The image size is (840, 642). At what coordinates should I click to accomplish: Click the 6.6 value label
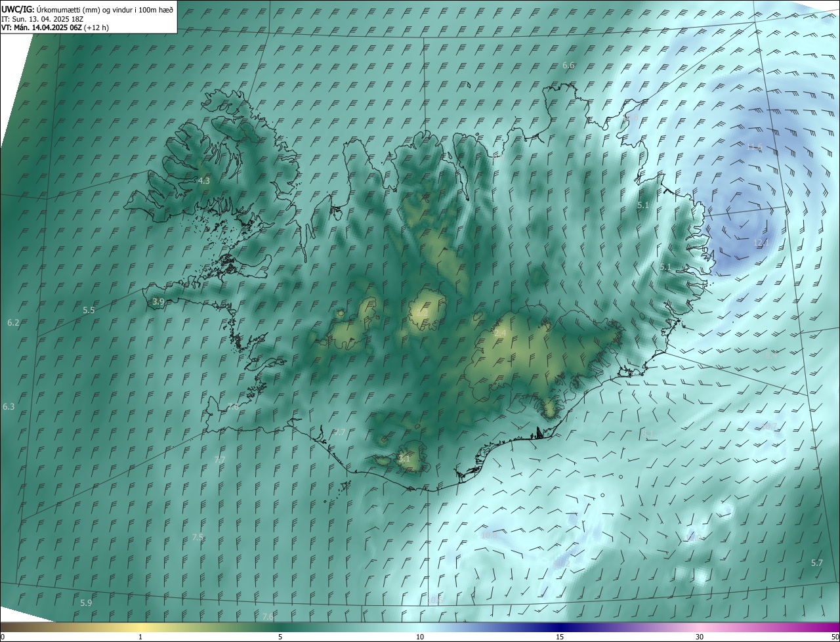(x=568, y=65)
